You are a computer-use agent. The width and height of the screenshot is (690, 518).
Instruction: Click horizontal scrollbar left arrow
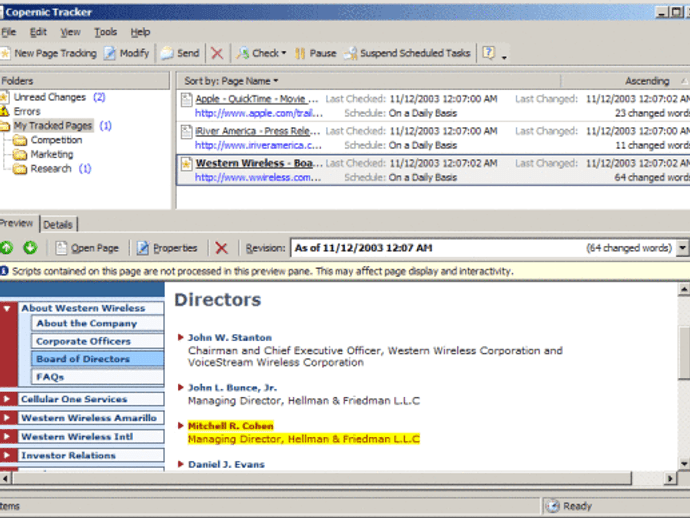[5, 478]
